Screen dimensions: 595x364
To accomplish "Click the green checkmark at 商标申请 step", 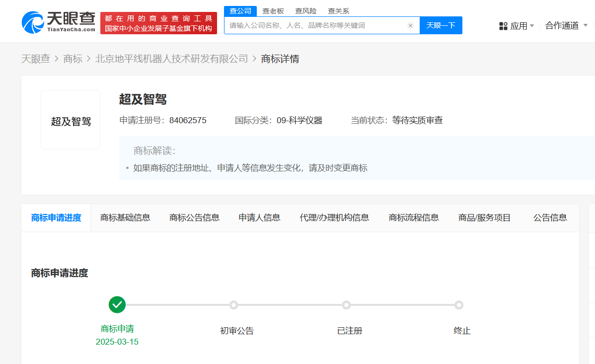I will click(117, 304).
